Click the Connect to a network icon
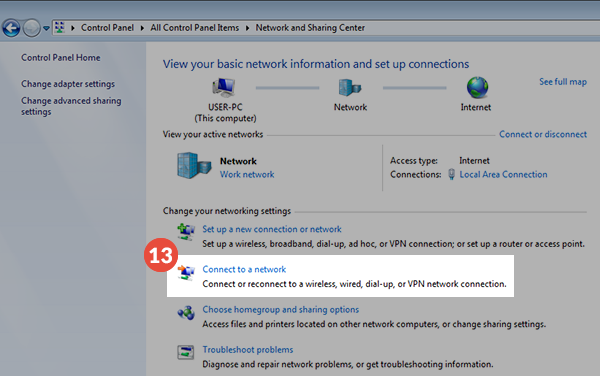 pyautogui.click(x=186, y=272)
